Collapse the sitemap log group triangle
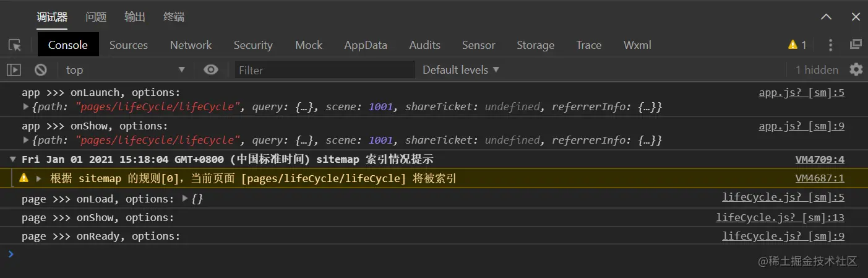Screen dimensions: 868x278 tap(13, 160)
